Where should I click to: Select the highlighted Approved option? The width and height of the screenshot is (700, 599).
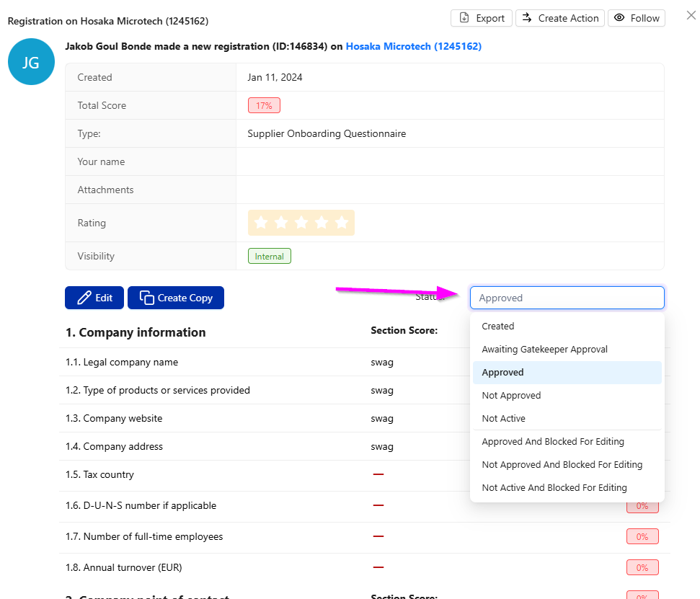coord(567,372)
